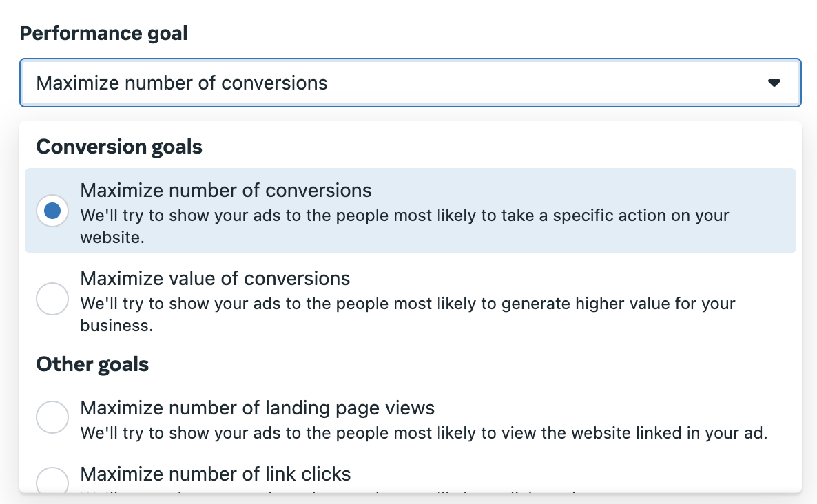This screenshot has height=504, width=817.
Task: Select Maximize number of landing page views radio
Action: [x=52, y=417]
